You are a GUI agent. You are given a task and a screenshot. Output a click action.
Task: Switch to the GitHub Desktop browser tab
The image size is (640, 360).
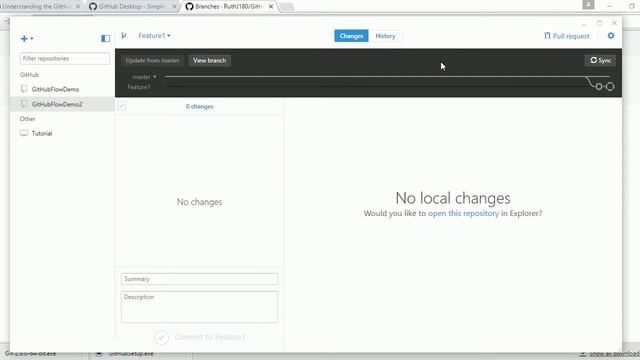pos(133,7)
